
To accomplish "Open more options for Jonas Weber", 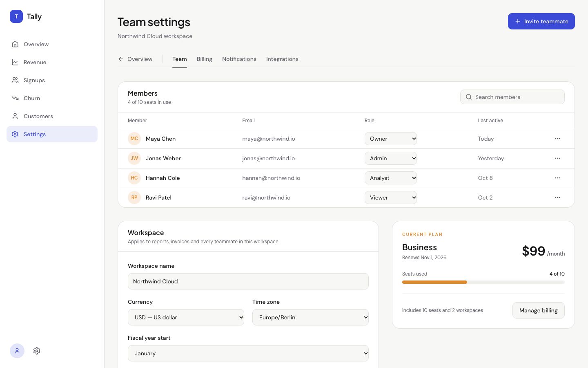I will 557,158.
